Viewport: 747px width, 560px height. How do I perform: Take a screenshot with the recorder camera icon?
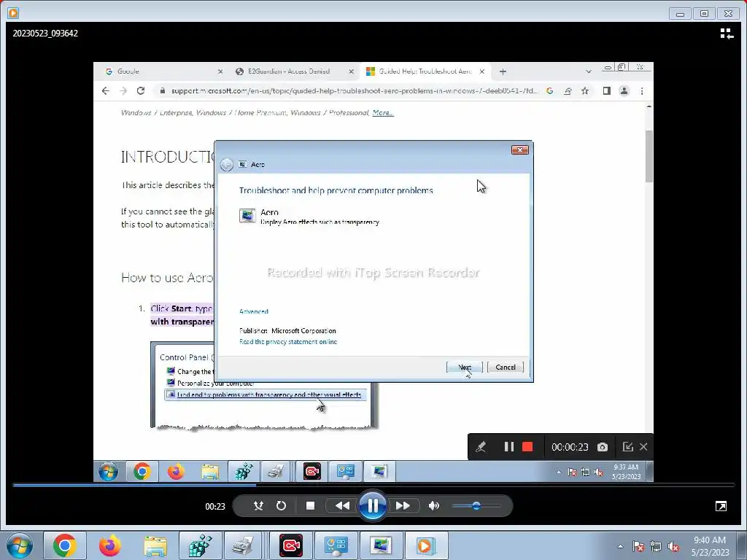tap(603, 447)
